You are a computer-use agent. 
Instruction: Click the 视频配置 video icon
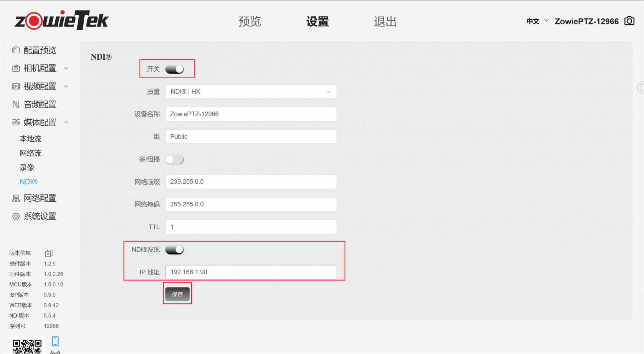[16, 86]
